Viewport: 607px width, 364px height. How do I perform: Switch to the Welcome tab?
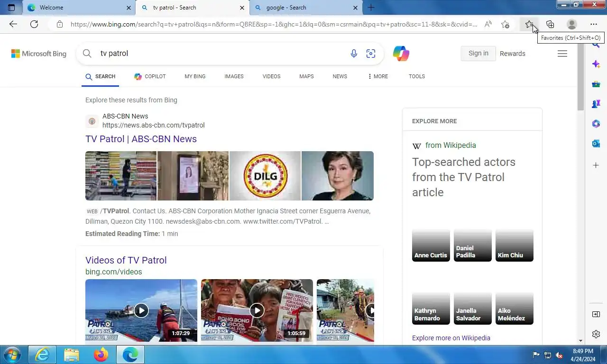pyautogui.click(x=79, y=8)
